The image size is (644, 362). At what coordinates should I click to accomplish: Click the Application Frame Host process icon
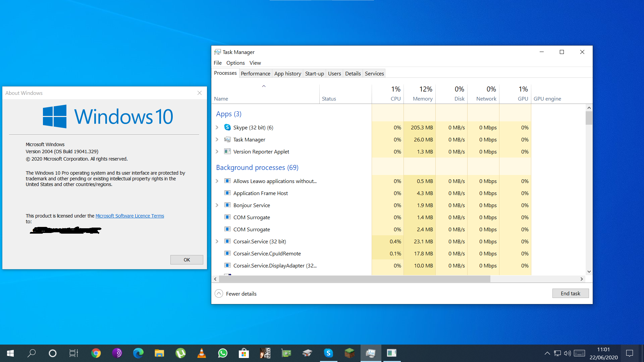(x=227, y=193)
